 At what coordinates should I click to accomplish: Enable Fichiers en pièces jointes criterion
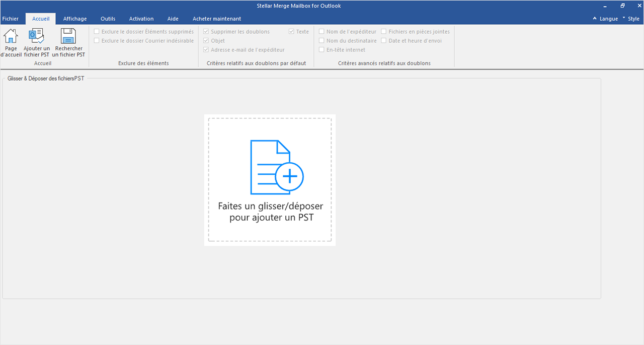[x=384, y=32]
